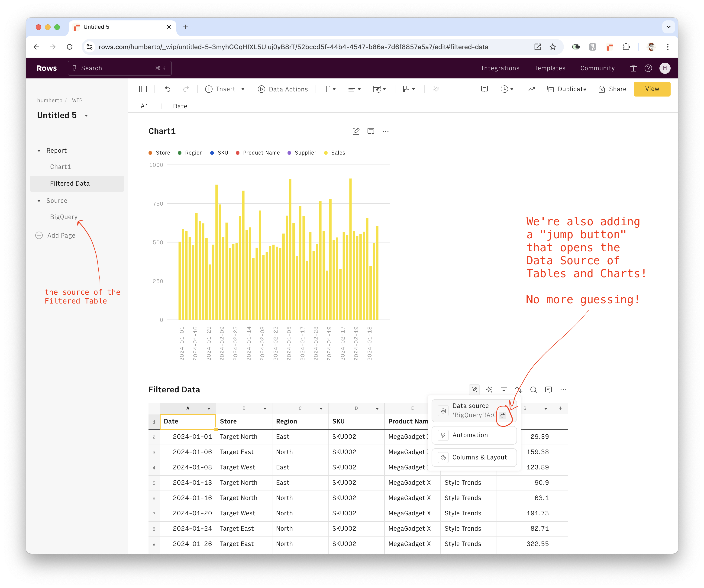Select Filtered Data in sidebar
This screenshot has height=588, width=704.
[77, 184]
